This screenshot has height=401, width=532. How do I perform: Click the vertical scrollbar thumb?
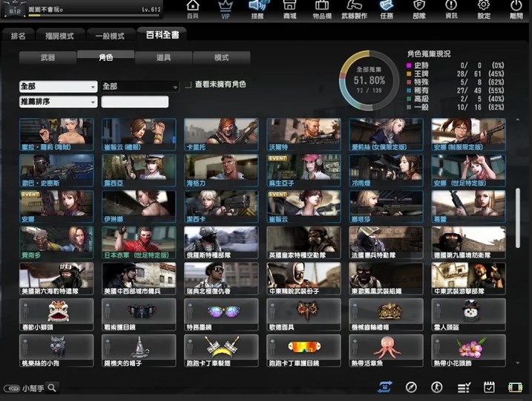pos(518,218)
